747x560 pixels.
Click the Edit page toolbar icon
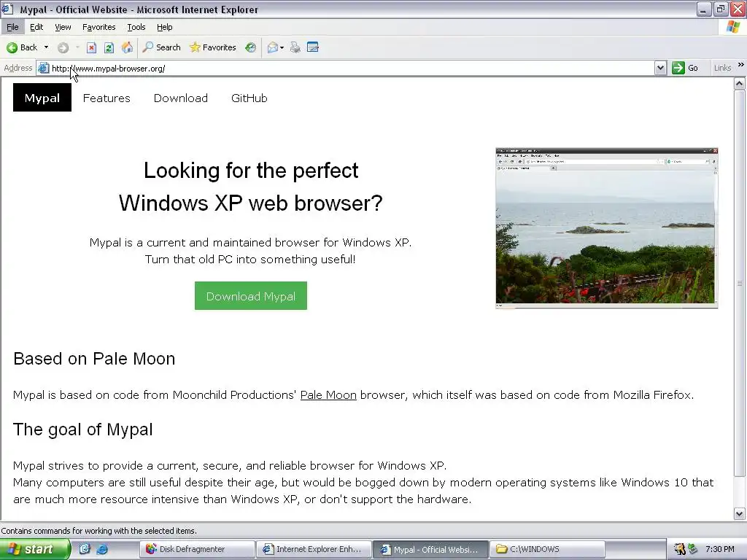(313, 47)
